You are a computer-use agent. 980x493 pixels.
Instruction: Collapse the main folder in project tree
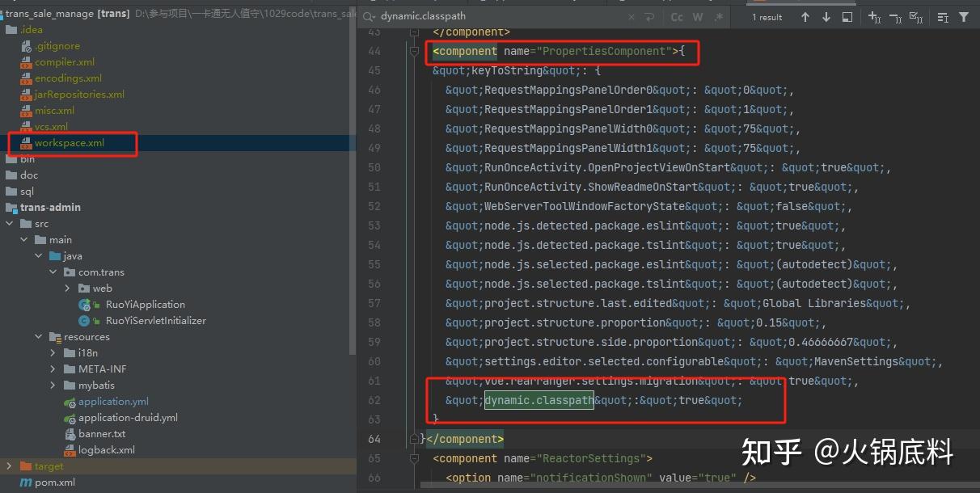tap(23, 239)
